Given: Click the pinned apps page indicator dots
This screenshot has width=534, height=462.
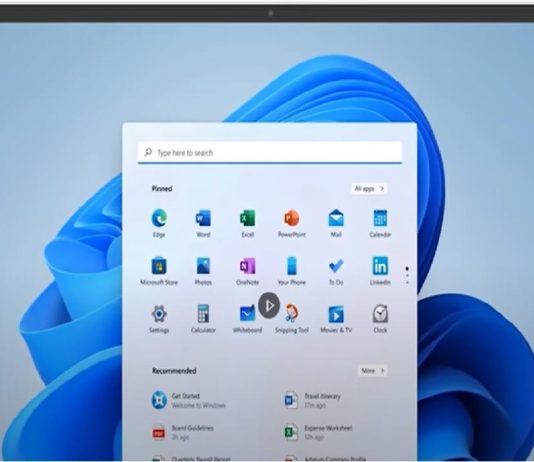Looking at the screenshot, I should (407, 275).
